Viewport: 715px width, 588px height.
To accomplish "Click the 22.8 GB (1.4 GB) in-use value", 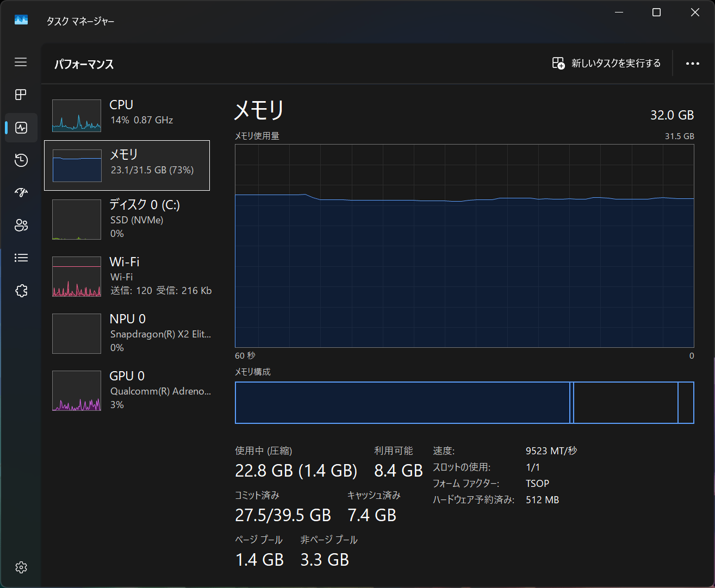I will click(296, 470).
